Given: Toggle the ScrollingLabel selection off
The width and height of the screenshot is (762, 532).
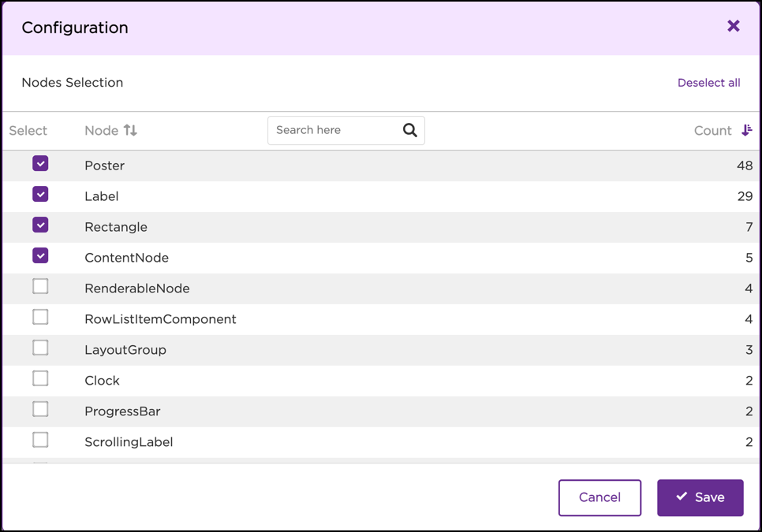Looking at the screenshot, I should pyautogui.click(x=40, y=440).
